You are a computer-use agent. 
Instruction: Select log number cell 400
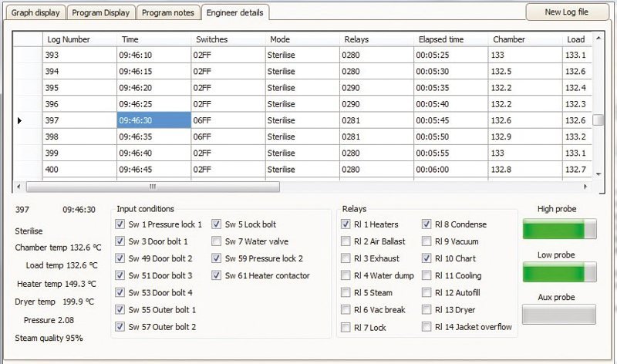[79, 170]
